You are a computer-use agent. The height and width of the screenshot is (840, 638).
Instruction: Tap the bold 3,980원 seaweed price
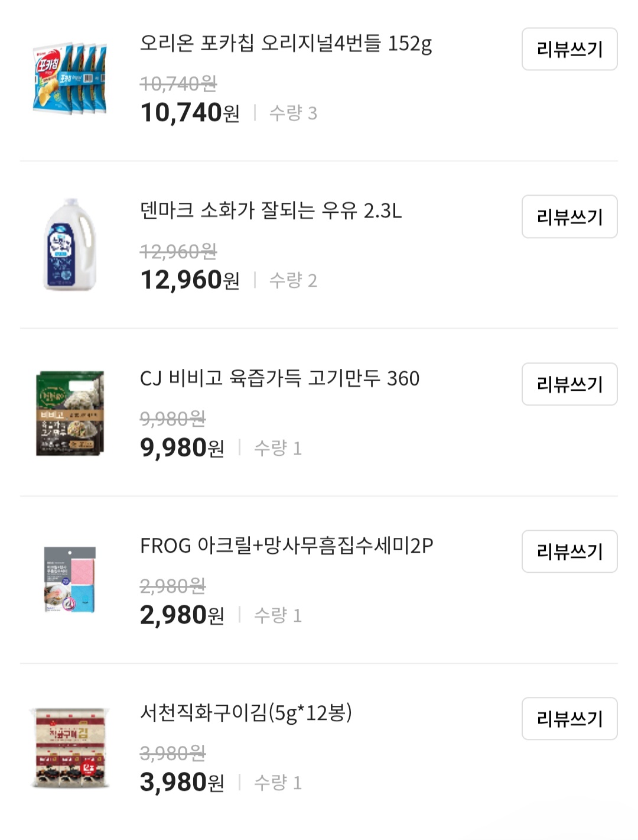tap(182, 782)
